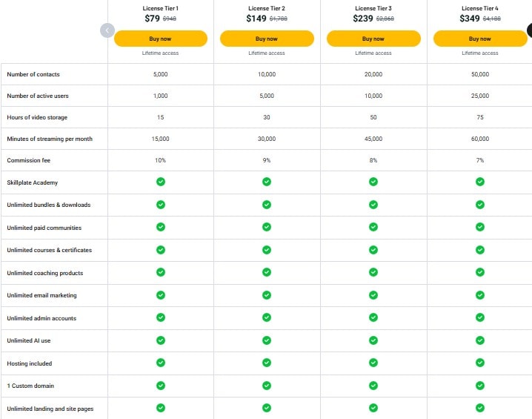The image size is (532, 419).
Task: Click the 50,000 contacts value
Action: pyautogui.click(x=480, y=74)
